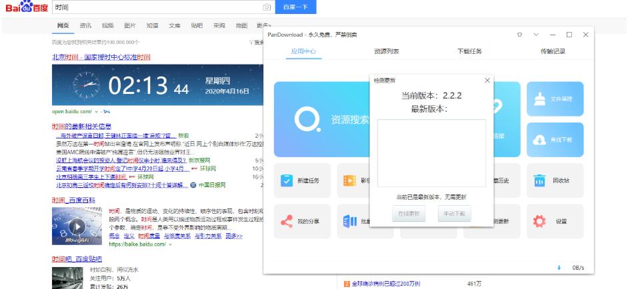
Task: Expand dropdown arrow beside open.baidu.com
Action: pyautogui.click(x=96, y=111)
